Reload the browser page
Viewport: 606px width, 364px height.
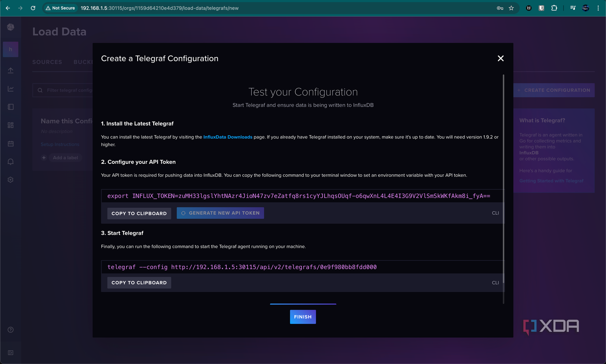[33, 8]
